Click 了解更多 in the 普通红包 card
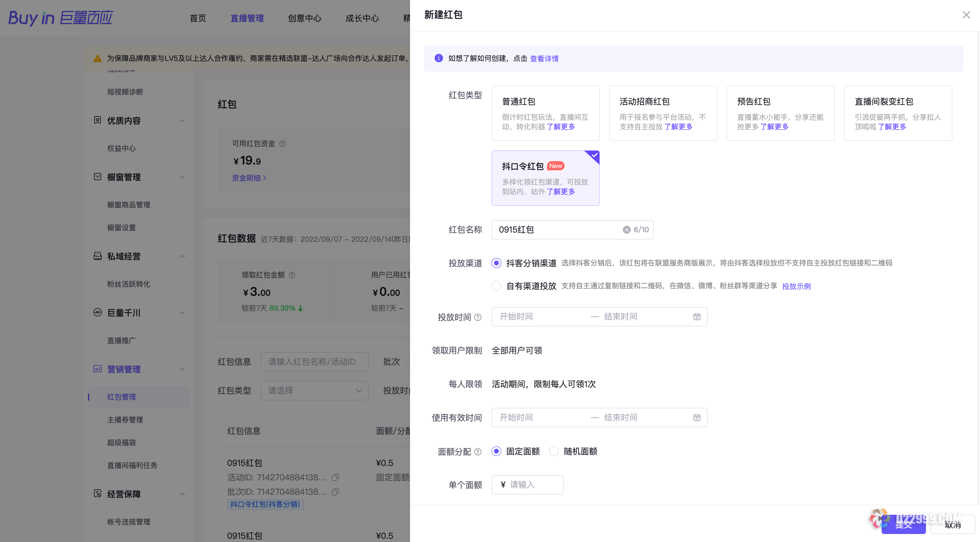The width and height of the screenshot is (980, 542). 561,127
